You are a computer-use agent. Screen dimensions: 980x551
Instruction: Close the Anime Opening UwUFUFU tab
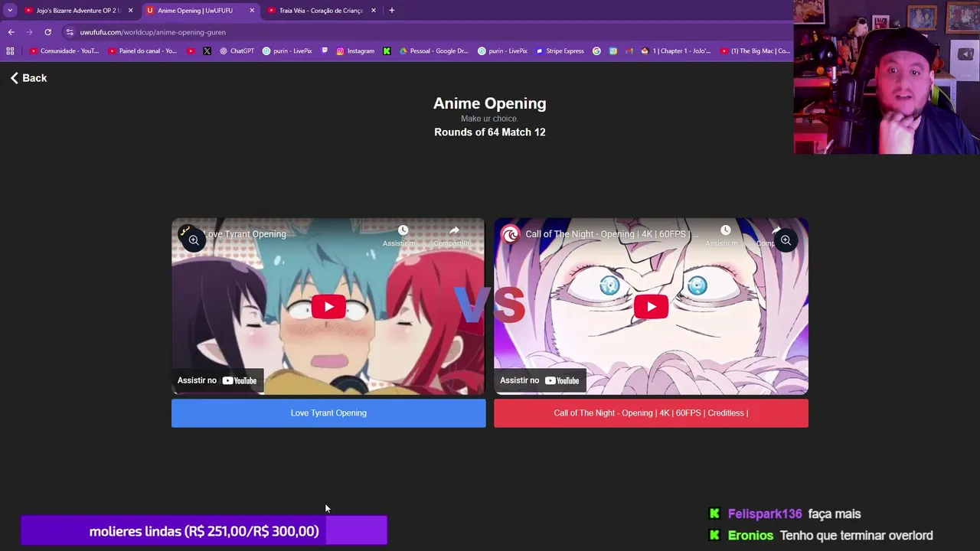(252, 11)
